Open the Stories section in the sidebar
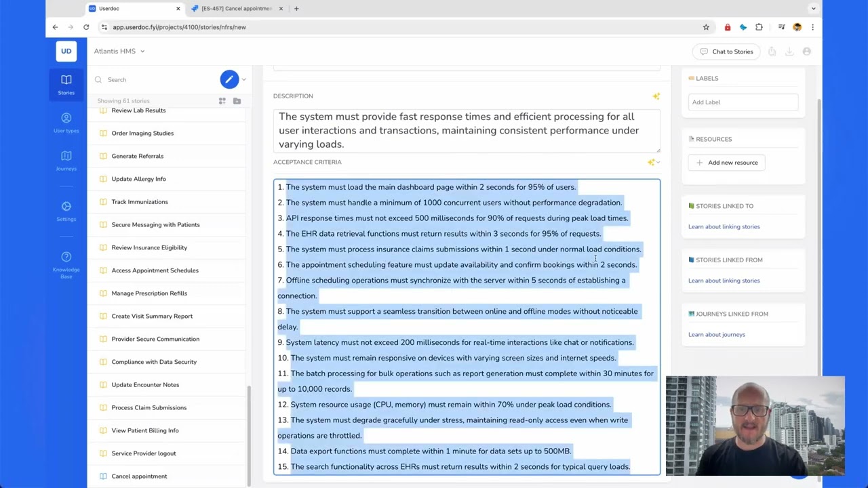 [66, 84]
